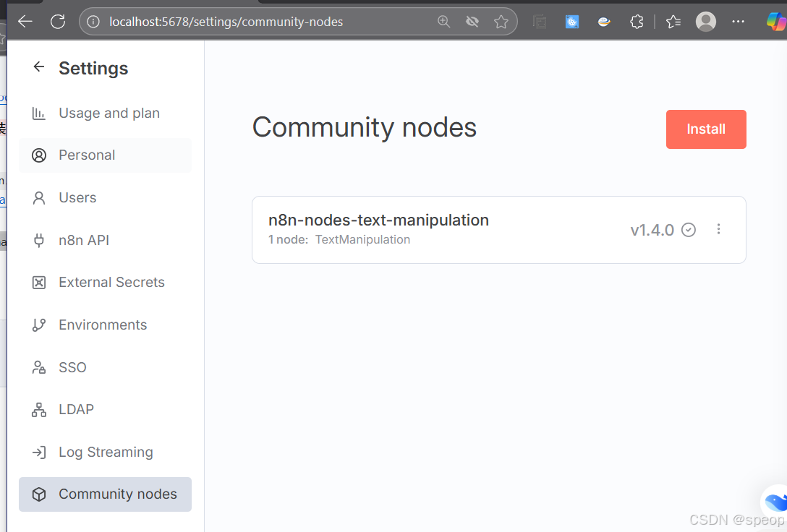Click the crossed-out eye tracking icon

click(x=472, y=22)
